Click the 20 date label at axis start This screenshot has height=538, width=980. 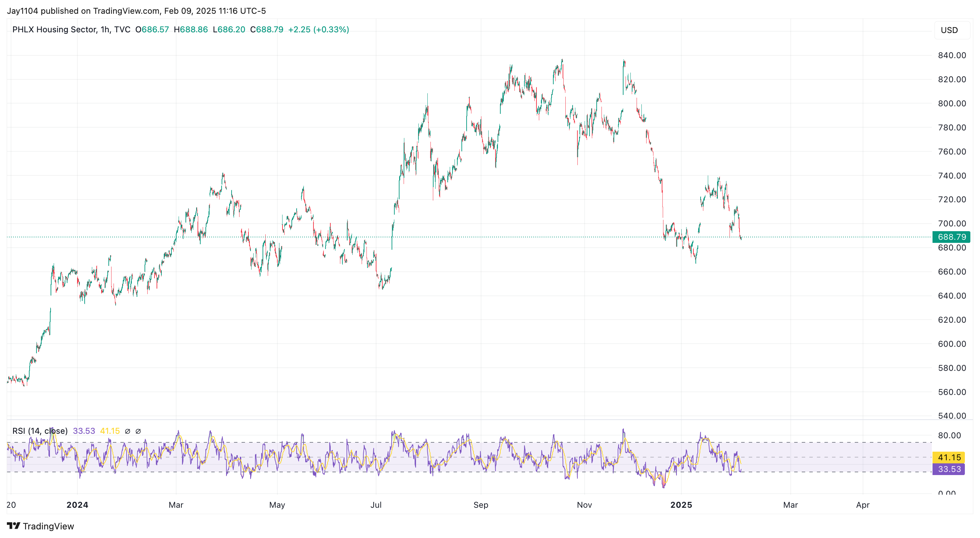pos(11,505)
